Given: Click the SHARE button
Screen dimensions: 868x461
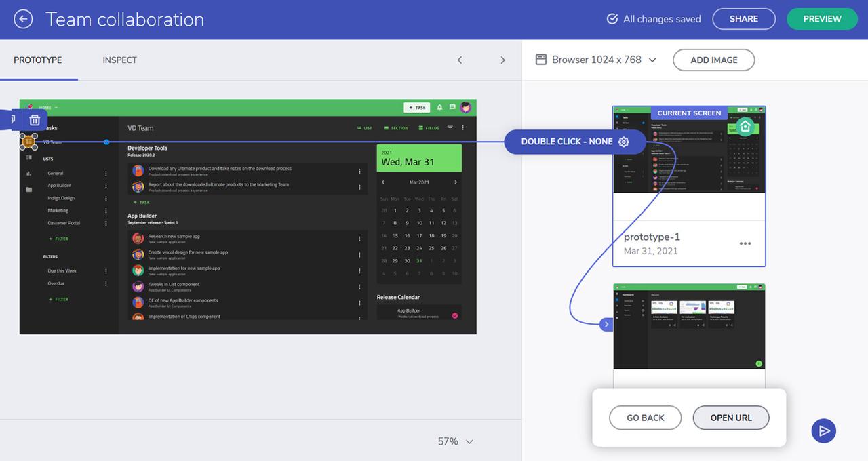Looking at the screenshot, I should 744,19.
